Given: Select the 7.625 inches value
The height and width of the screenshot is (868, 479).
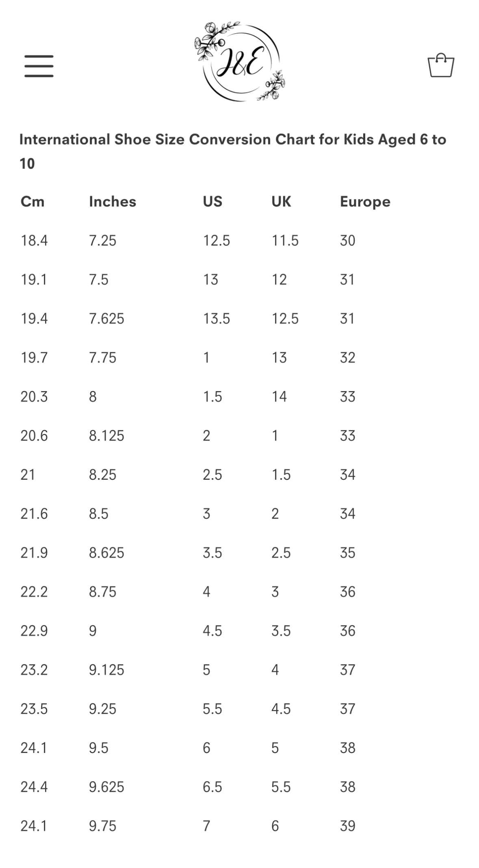Looking at the screenshot, I should pyautogui.click(x=106, y=319).
